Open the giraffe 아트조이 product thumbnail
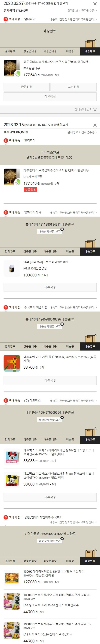 12,363
